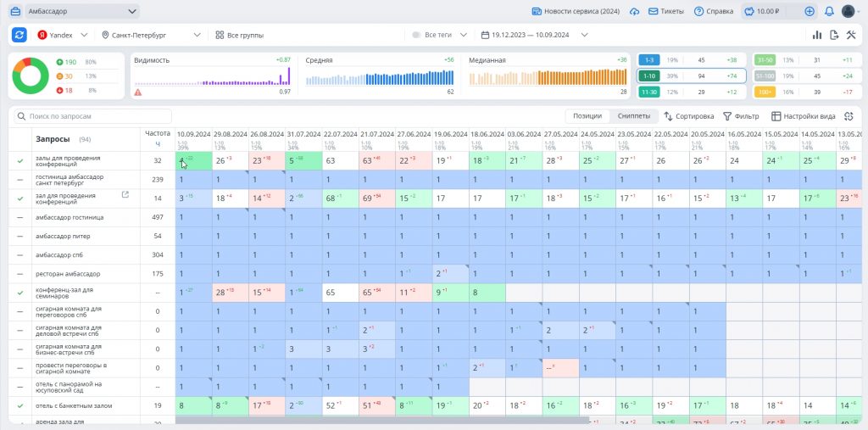Viewport: 868px width, 430px height.
Task: Open the cloud upload icon in header
Action: point(635,12)
